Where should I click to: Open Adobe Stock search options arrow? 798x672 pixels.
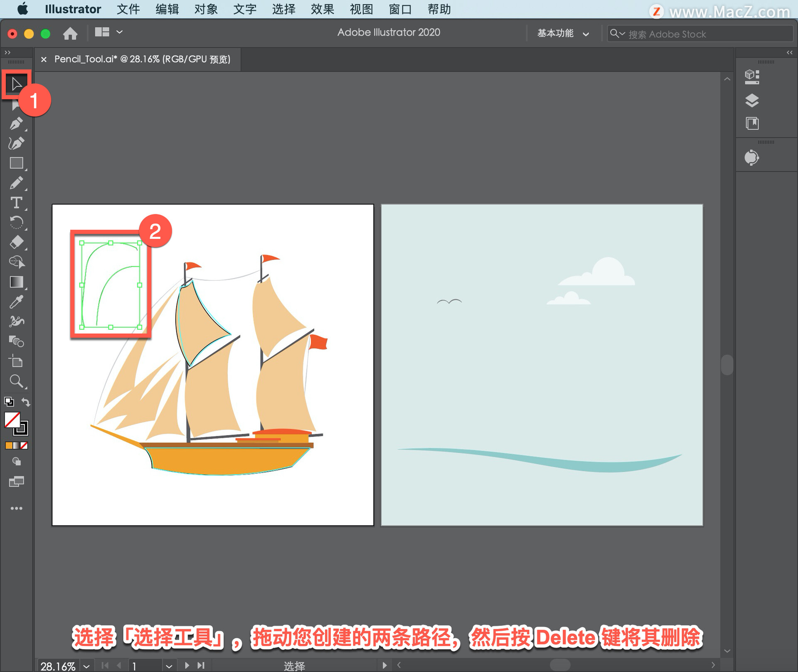point(622,34)
